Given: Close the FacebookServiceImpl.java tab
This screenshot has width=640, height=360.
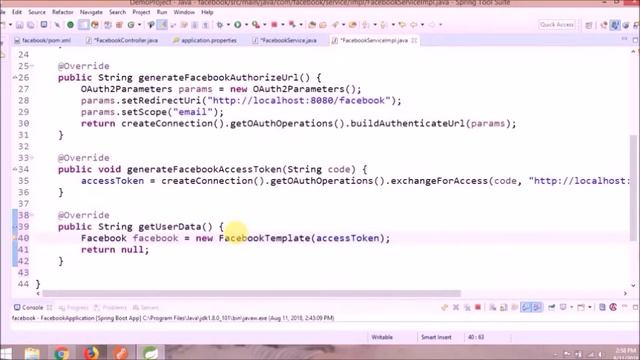Looking at the screenshot, I should (414, 40).
